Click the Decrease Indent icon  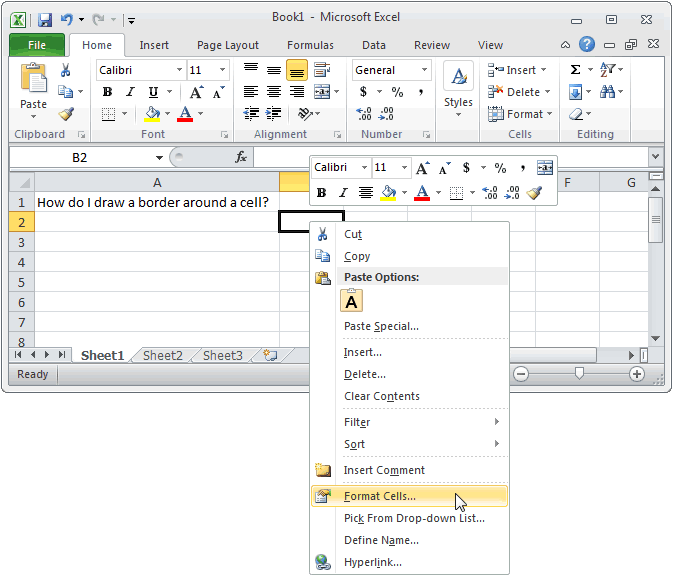pos(251,114)
